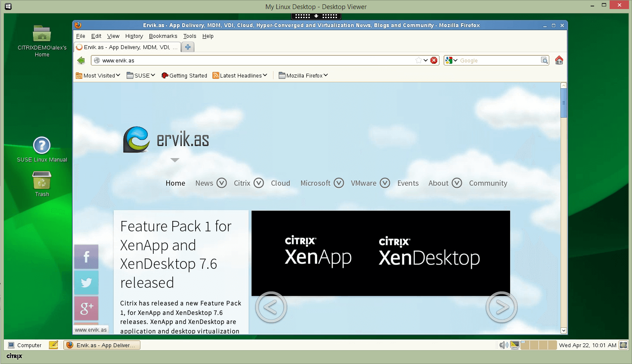Screen dimensions: 632x364
Task: Show previous slide with left arrow
Action: point(271,307)
